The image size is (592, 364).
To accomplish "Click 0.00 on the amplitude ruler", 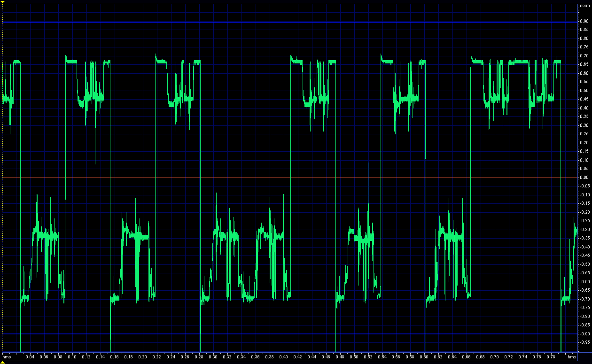I will pyautogui.click(x=585, y=178).
